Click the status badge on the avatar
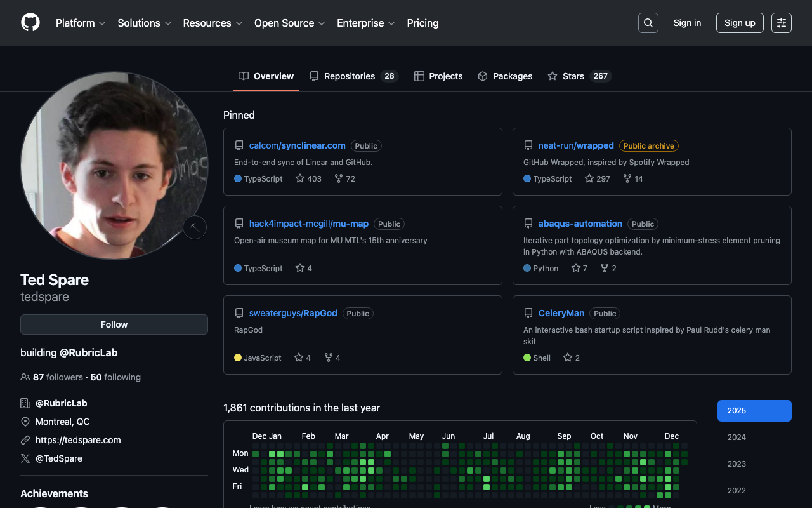812x508 pixels. click(x=195, y=227)
